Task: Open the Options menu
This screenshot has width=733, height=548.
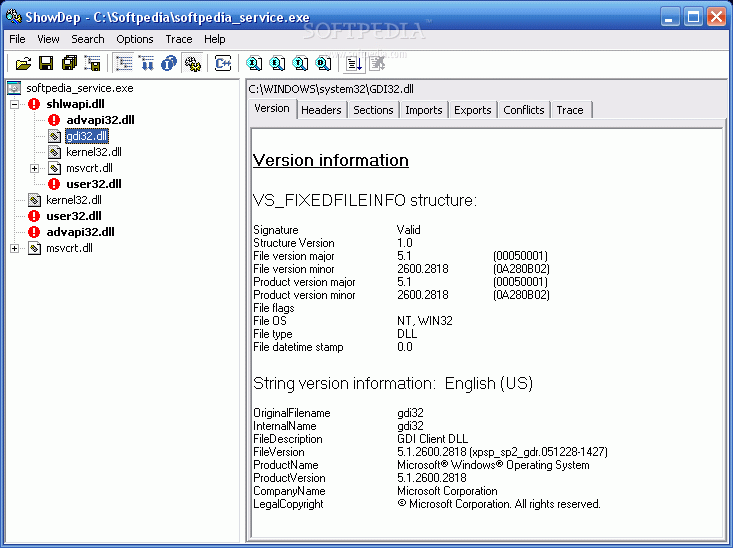Action: 135,39
